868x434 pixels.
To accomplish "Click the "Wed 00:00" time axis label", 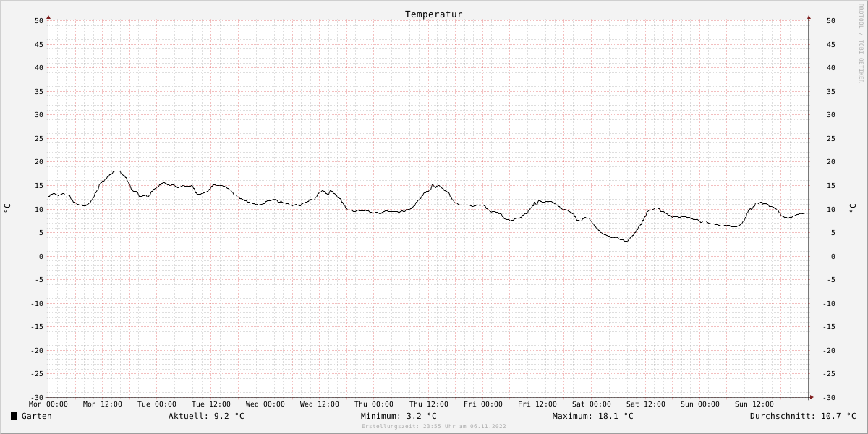I will 265,404.
